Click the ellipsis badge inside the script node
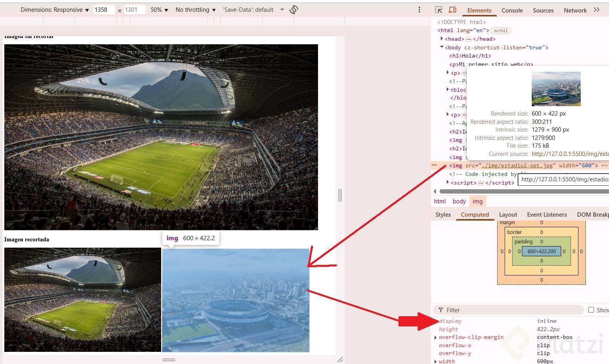 [481, 183]
